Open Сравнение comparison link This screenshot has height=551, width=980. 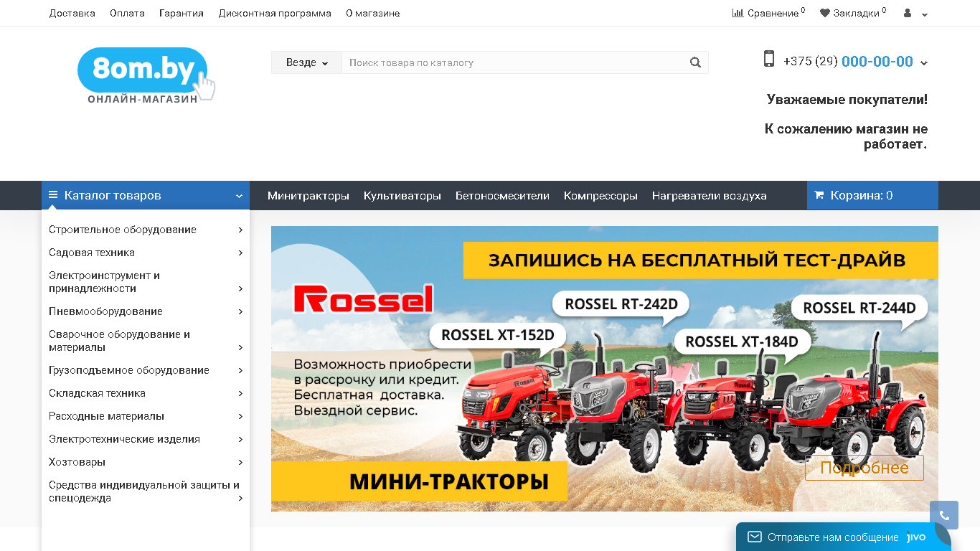click(768, 13)
